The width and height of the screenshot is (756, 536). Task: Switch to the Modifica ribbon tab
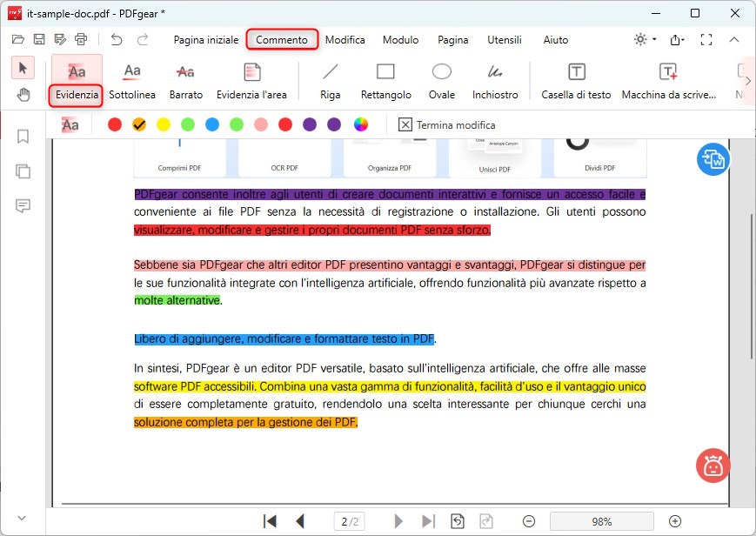point(345,40)
